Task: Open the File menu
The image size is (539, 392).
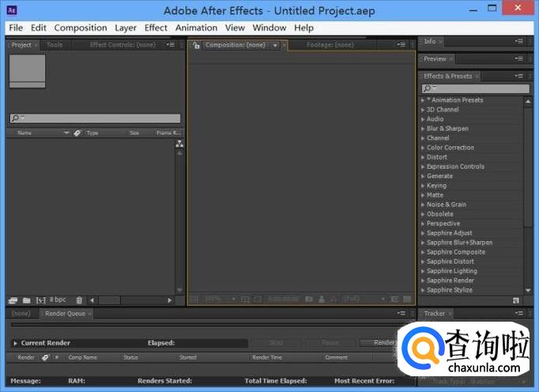Action: [x=16, y=28]
